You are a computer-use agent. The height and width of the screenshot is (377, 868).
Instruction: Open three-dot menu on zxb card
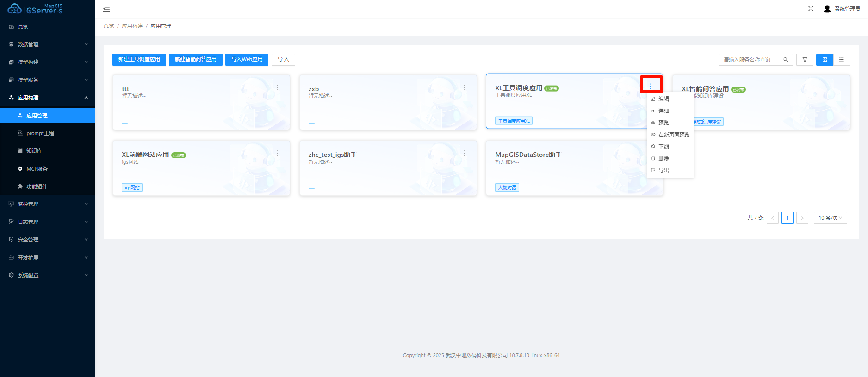click(x=464, y=87)
